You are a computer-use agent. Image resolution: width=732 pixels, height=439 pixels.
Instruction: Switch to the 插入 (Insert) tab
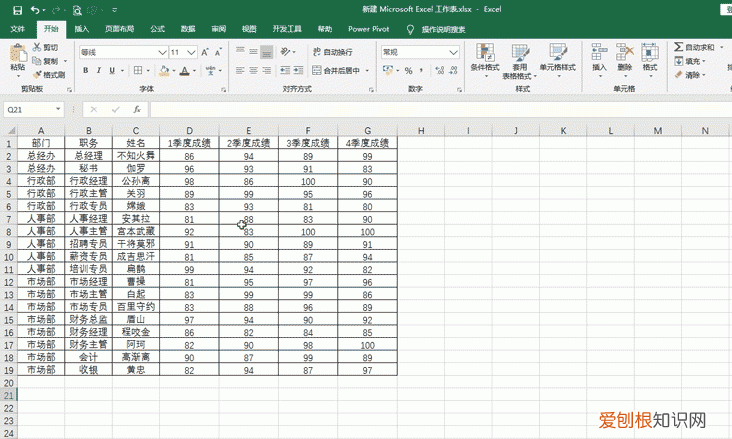pos(81,30)
